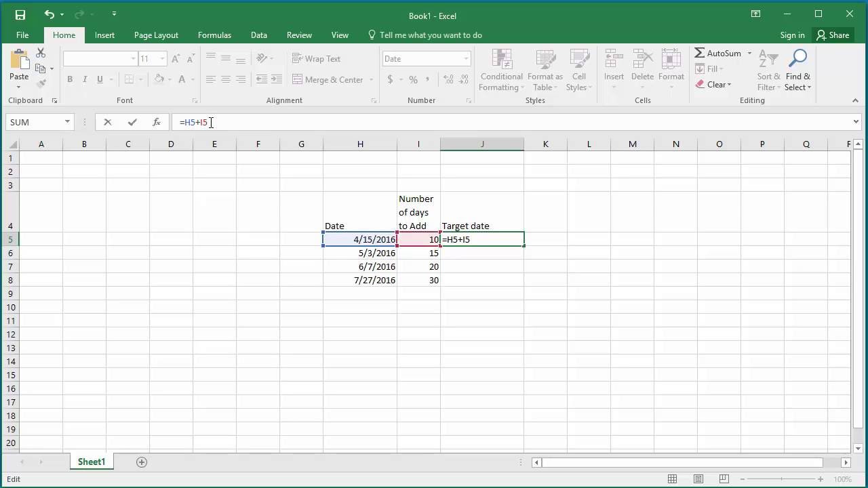This screenshot has width=868, height=488.
Task: Open the Insert tab
Action: [x=104, y=35]
